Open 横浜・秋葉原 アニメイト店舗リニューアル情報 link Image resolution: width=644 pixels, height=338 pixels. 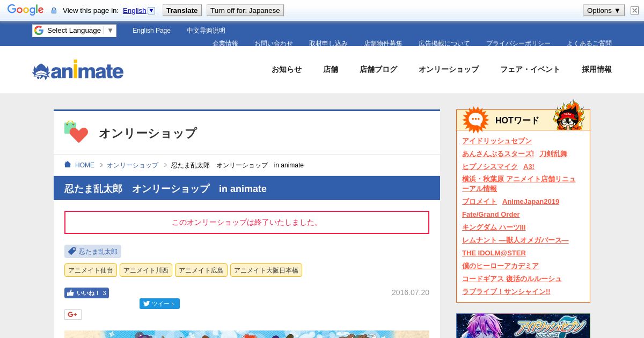click(x=519, y=184)
